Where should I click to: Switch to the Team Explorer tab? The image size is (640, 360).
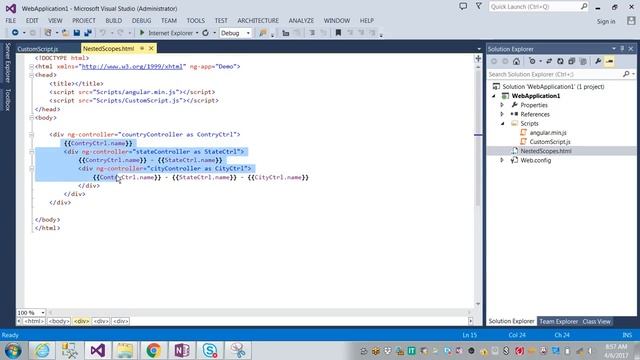pyautogui.click(x=558, y=322)
